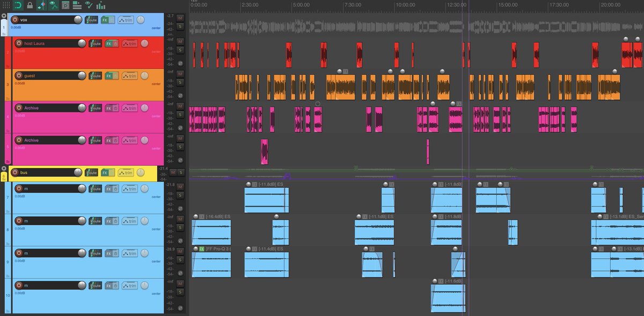Click the 17:30.00 mark on timeline ruler

(x=560, y=4)
